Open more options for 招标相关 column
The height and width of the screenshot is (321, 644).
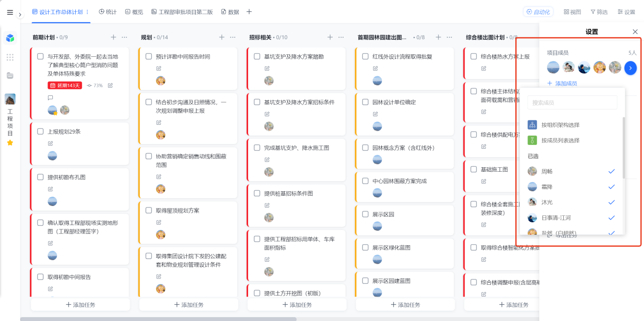[x=341, y=37]
